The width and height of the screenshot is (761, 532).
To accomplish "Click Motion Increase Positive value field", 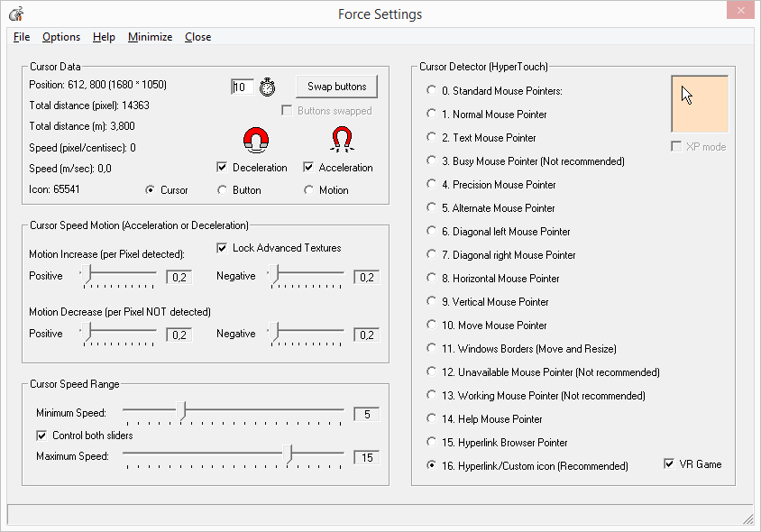I will 179,277.
